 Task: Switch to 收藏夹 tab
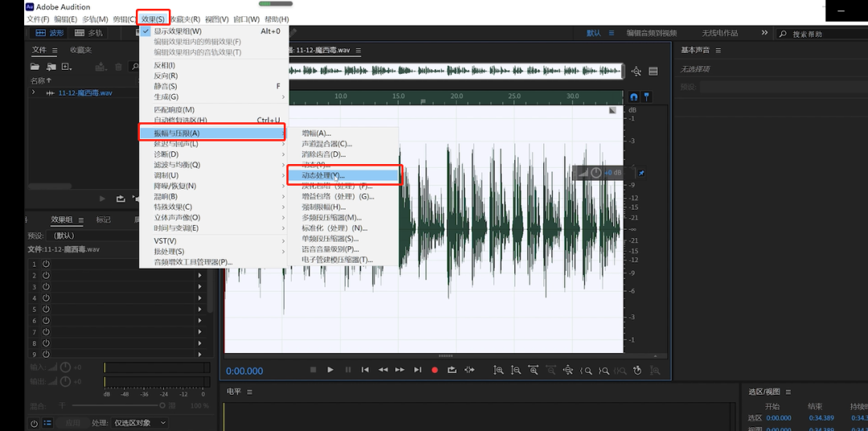pos(81,50)
